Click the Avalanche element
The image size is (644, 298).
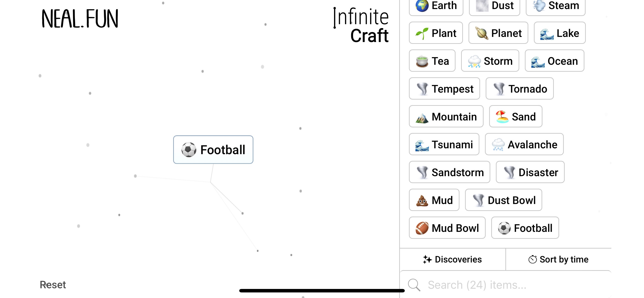524,144
